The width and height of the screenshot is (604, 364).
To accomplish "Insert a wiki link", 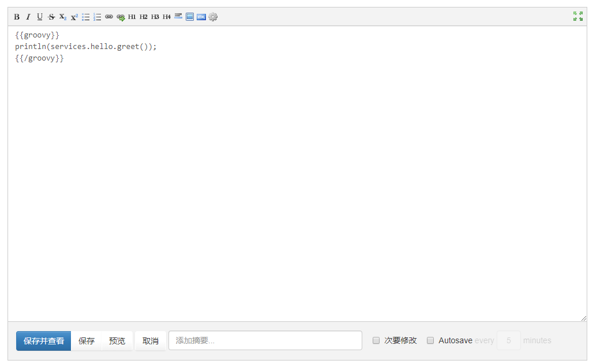I will click(x=109, y=17).
